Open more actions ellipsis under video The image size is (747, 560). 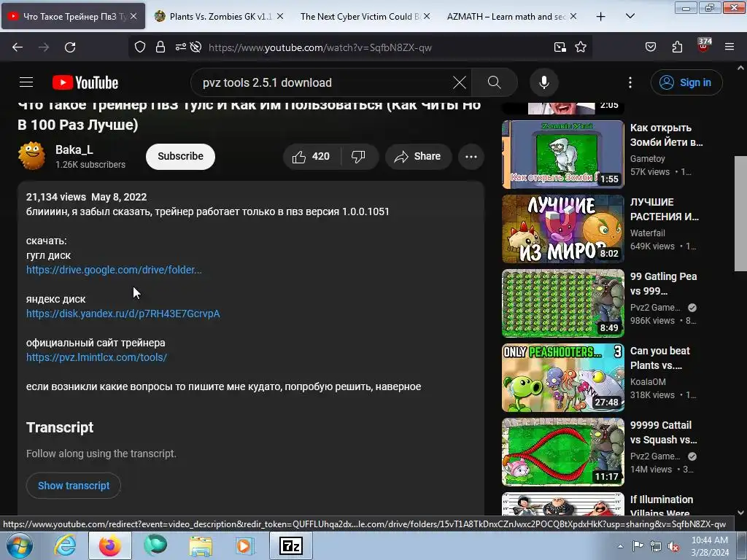[x=471, y=156]
